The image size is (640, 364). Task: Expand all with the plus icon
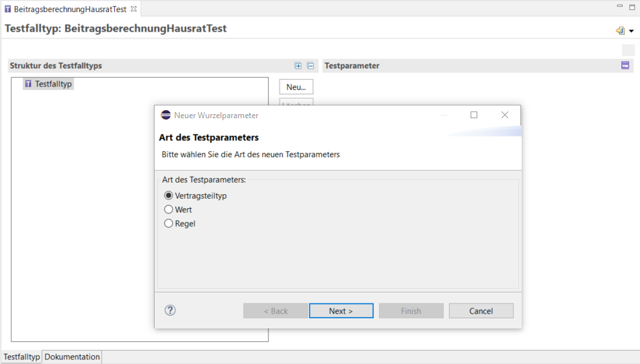[298, 66]
